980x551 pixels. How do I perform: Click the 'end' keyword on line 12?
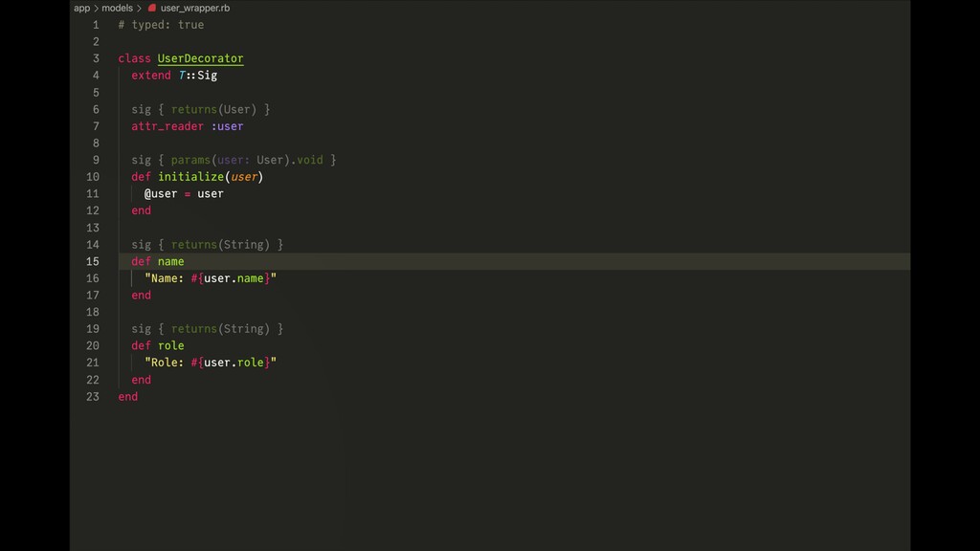click(142, 210)
